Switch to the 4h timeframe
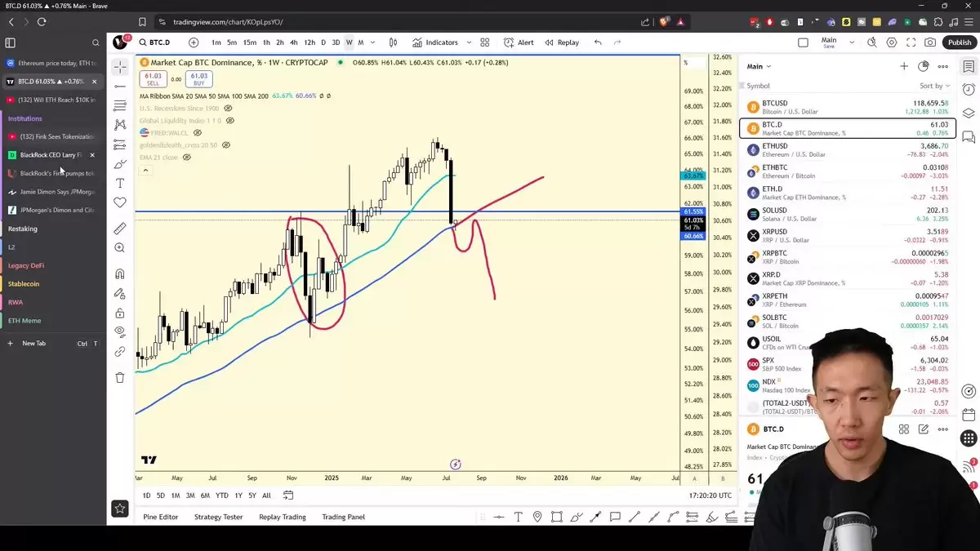 coord(294,42)
